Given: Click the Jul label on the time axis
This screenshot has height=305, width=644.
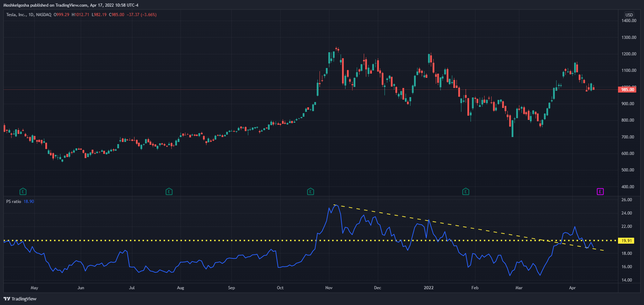Looking at the screenshot, I should click(132, 288).
